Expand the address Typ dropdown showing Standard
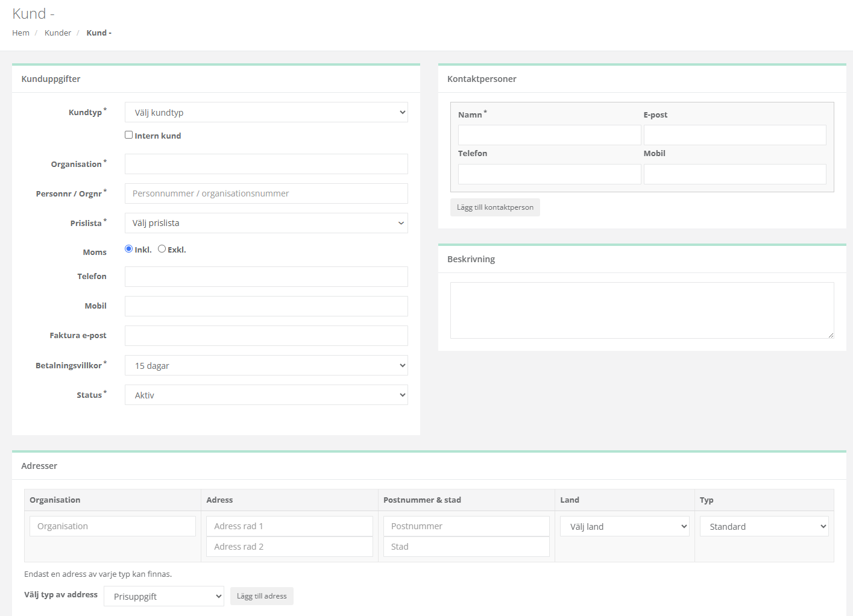 [x=764, y=527]
